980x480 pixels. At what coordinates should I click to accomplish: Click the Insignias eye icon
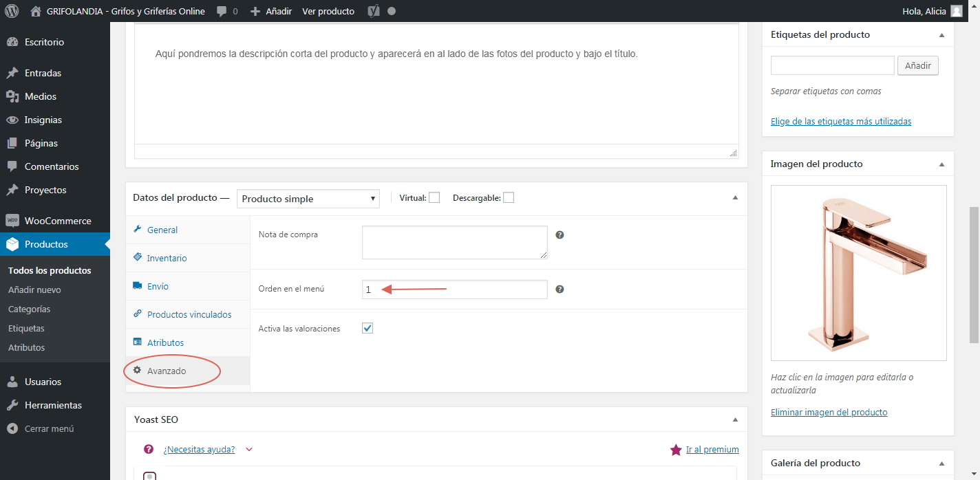(x=12, y=120)
